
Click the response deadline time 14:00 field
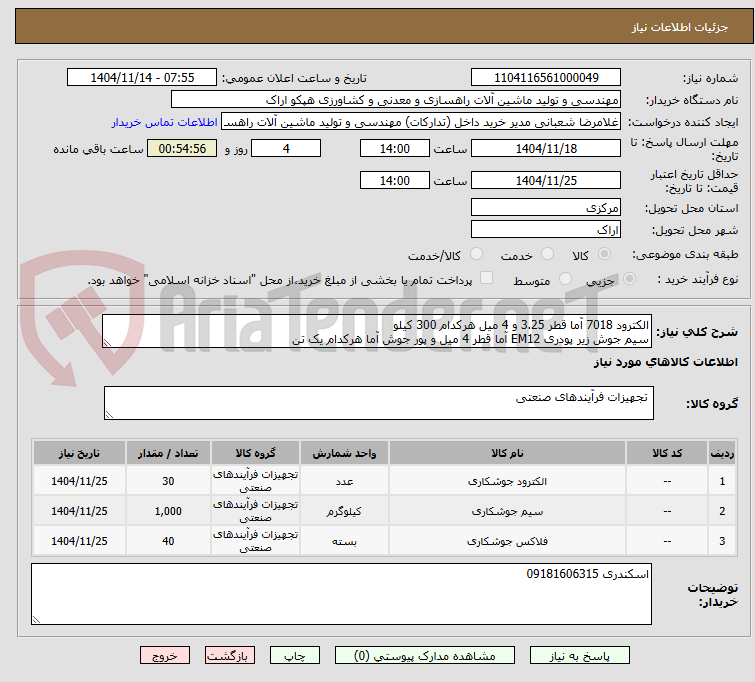[395, 148]
